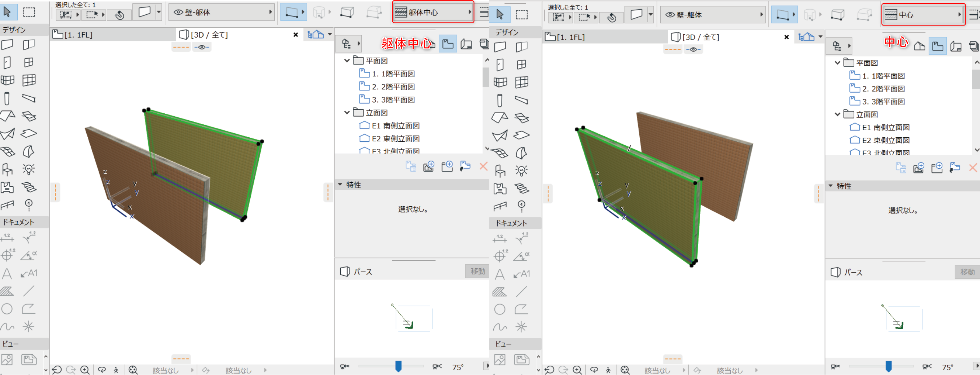980x375 pixels.
Task: Select the Wall tool in left デザイン toolbox
Action: [7, 45]
